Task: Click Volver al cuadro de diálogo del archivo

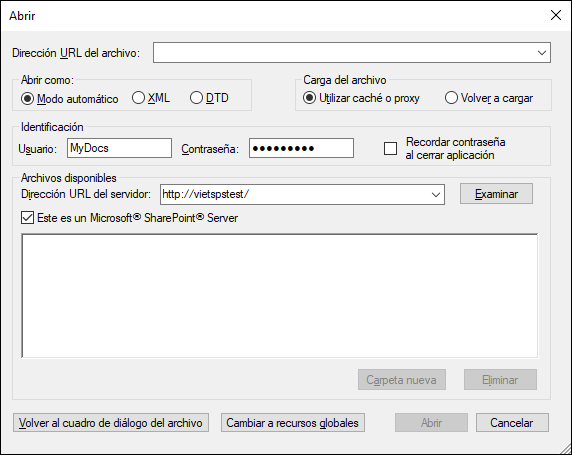Action: [111, 423]
